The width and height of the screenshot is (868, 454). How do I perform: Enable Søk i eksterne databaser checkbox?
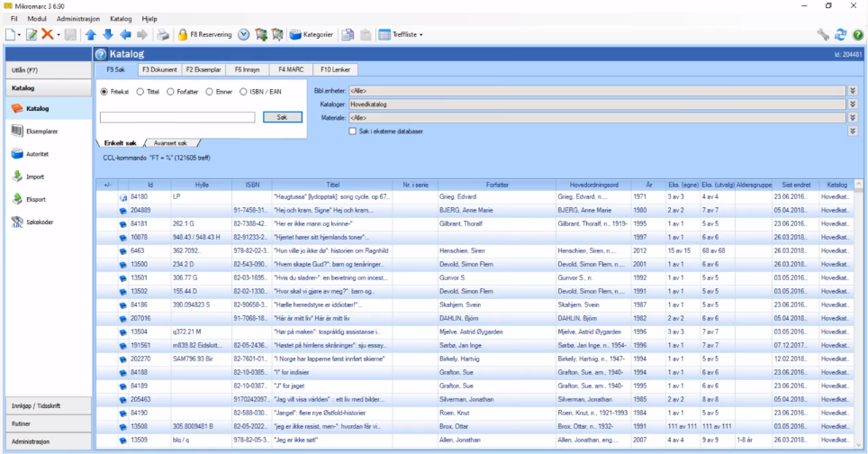click(353, 131)
